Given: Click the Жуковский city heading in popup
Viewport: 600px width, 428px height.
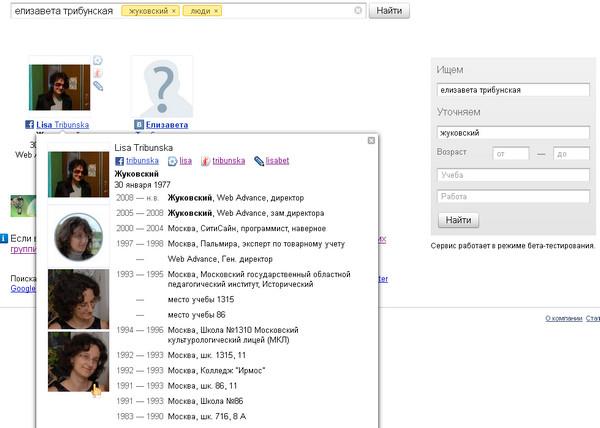Looking at the screenshot, I should pyautogui.click(x=137, y=174).
